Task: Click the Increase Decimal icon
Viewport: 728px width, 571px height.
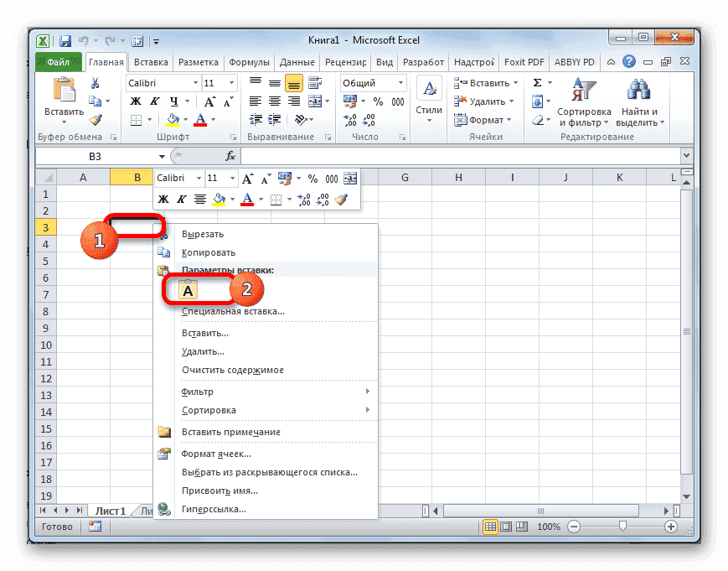Action: 349,120
